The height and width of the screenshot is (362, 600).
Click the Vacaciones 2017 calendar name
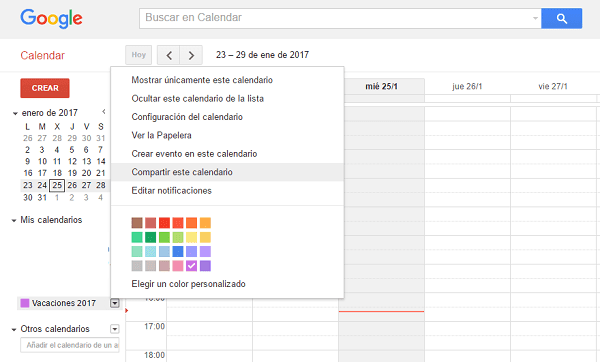click(x=64, y=303)
